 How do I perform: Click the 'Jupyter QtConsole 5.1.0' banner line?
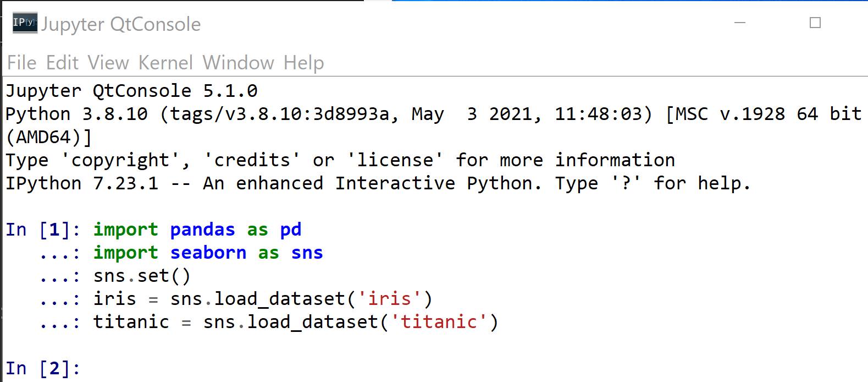tap(131, 91)
